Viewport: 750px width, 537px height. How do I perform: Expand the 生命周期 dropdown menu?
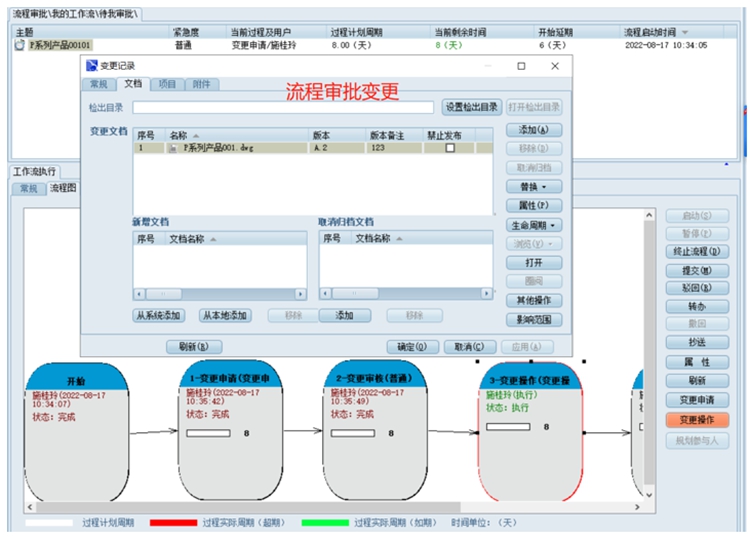(534, 225)
